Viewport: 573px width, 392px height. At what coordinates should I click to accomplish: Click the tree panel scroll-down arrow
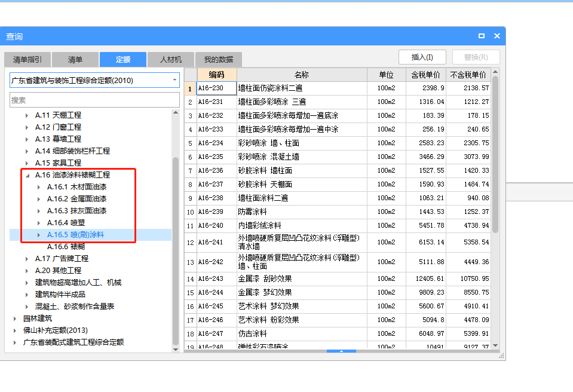tap(176, 349)
